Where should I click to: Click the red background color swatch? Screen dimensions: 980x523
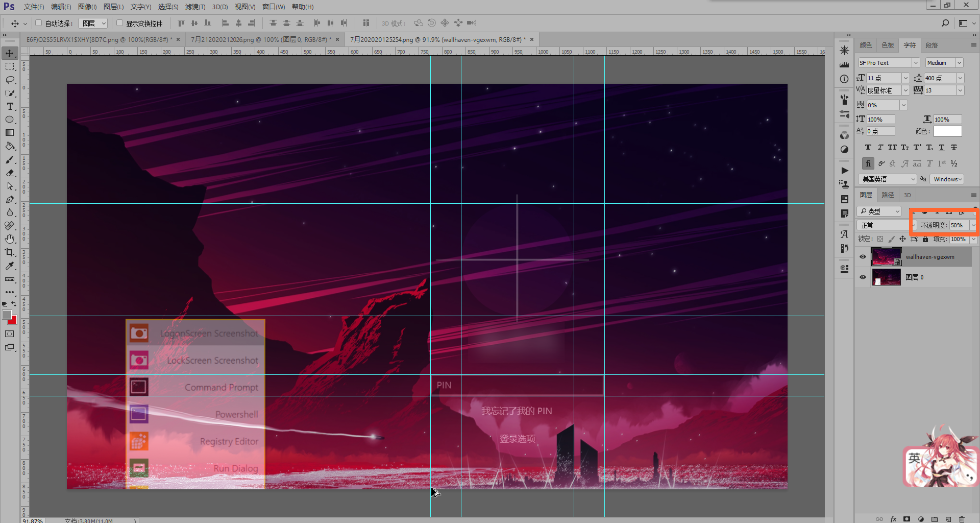click(13, 321)
